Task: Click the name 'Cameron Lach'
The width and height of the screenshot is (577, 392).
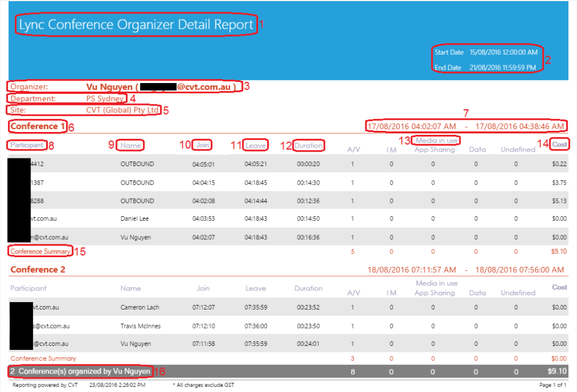Action: [140, 307]
